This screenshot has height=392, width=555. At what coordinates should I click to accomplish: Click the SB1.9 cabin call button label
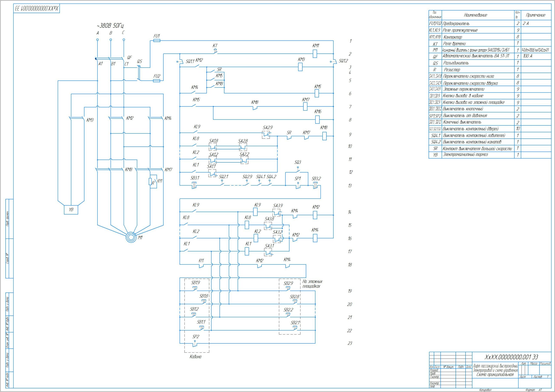pyautogui.click(x=196, y=283)
